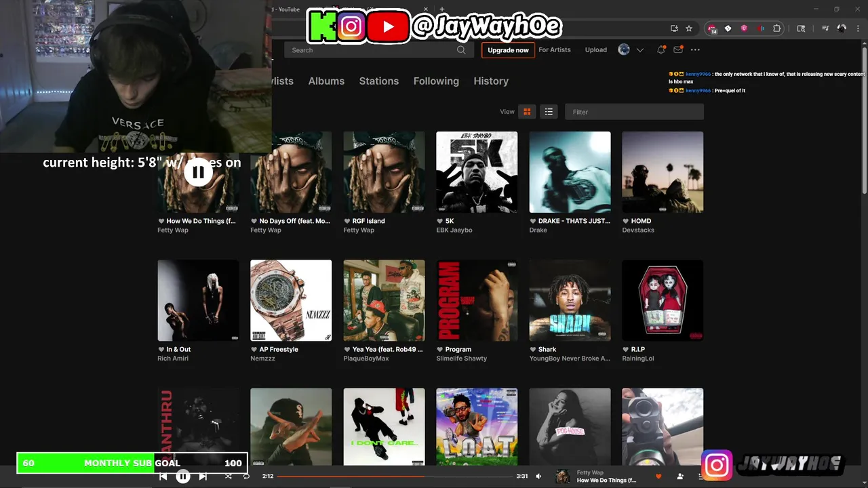This screenshot has width=868, height=488.
Task: Click the install app icon in address bar
Action: click(674, 28)
